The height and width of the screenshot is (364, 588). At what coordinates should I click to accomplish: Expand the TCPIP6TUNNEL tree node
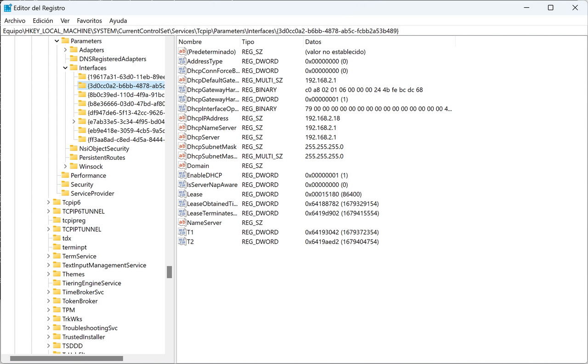coord(48,212)
